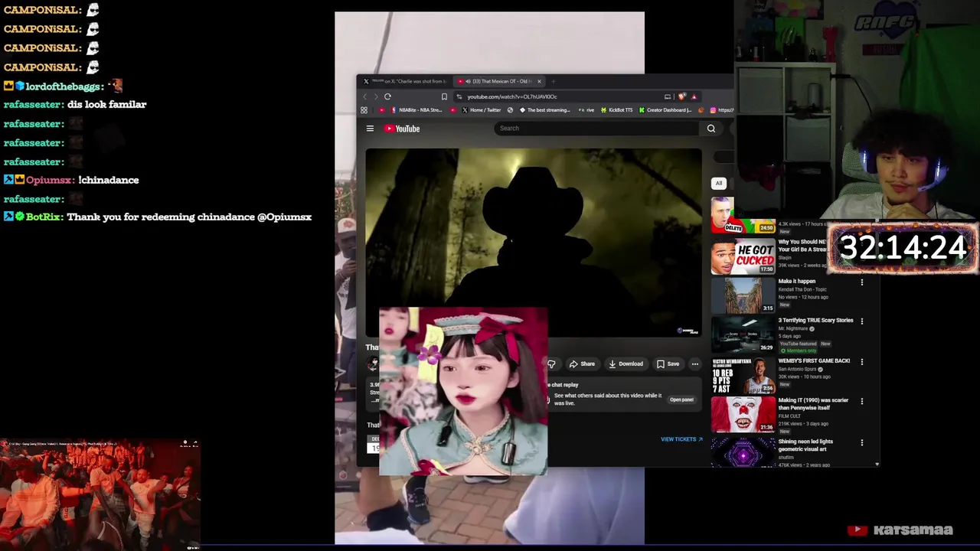Click the Share button
The width and height of the screenshot is (980, 551).
coord(583,364)
